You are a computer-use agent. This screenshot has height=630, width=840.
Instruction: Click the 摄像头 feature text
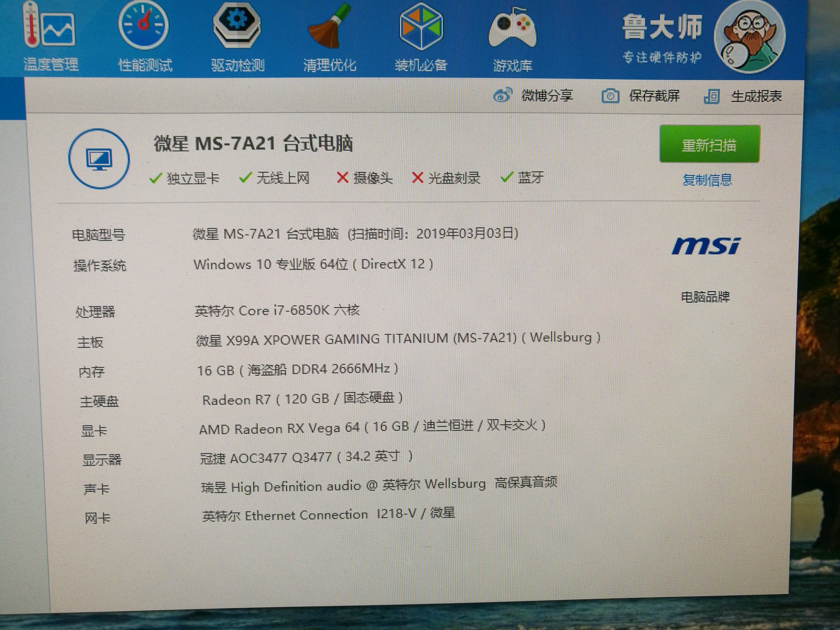coord(373,178)
